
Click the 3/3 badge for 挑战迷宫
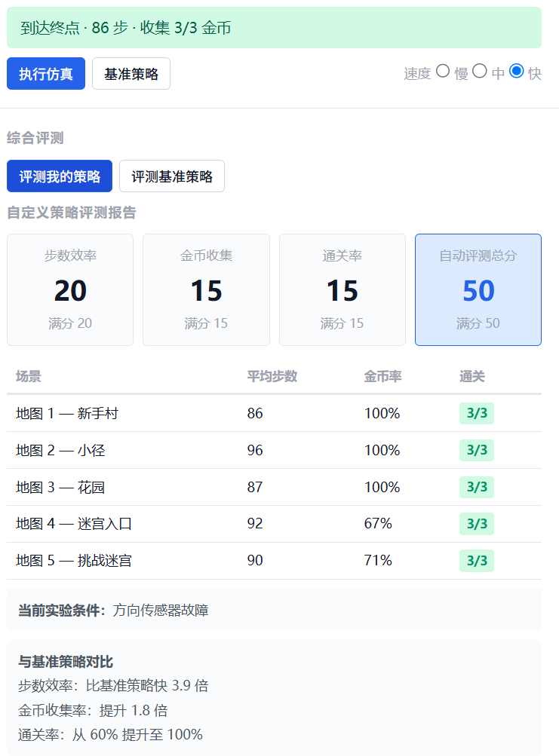pos(477,561)
